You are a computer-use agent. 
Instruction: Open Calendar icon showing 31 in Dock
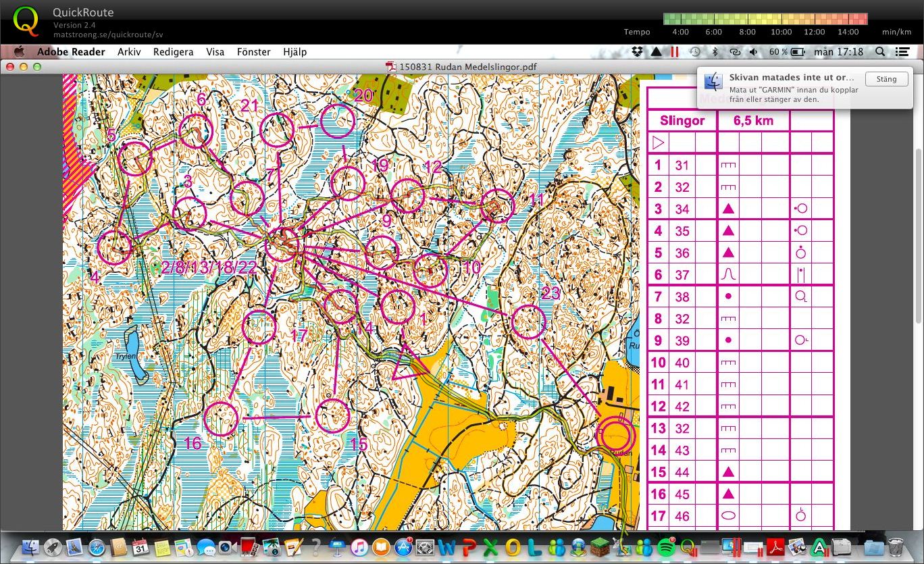(140, 547)
